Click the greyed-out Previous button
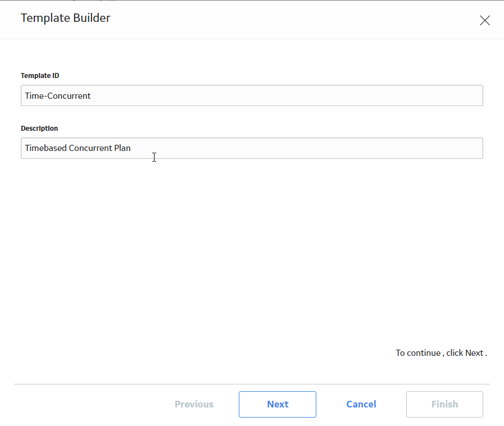The height and width of the screenshot is (426, 504). click(194, 404)
